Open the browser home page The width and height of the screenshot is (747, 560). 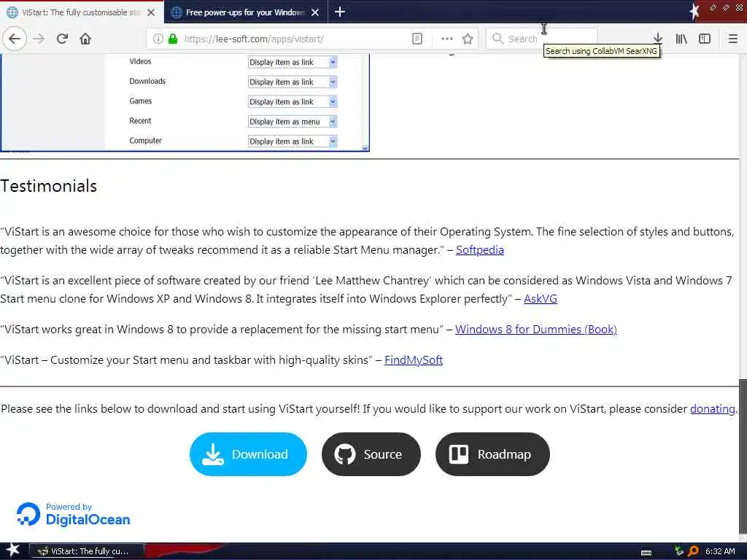coord(85,39)
